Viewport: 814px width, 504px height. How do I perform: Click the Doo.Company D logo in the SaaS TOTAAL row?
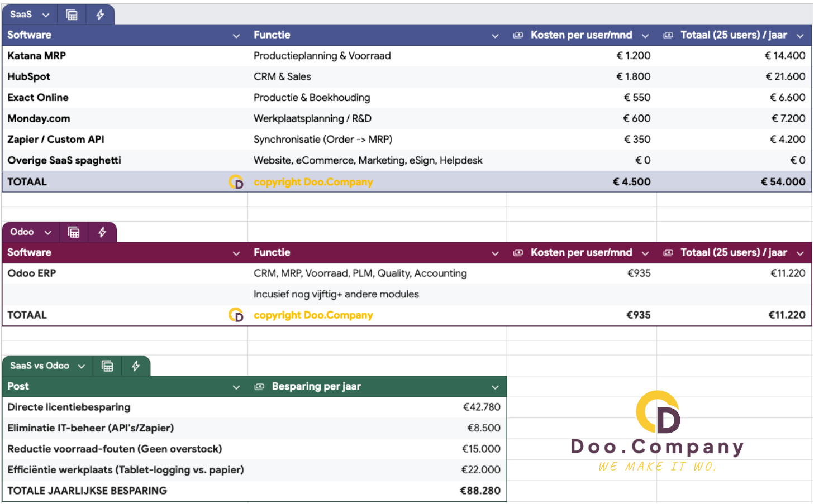235,181
